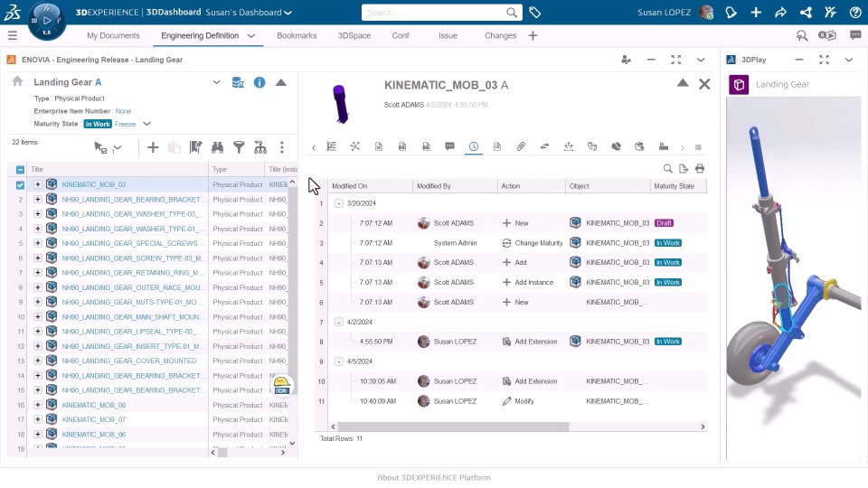Expand the Landing Gear header chevron

[216, 82]
